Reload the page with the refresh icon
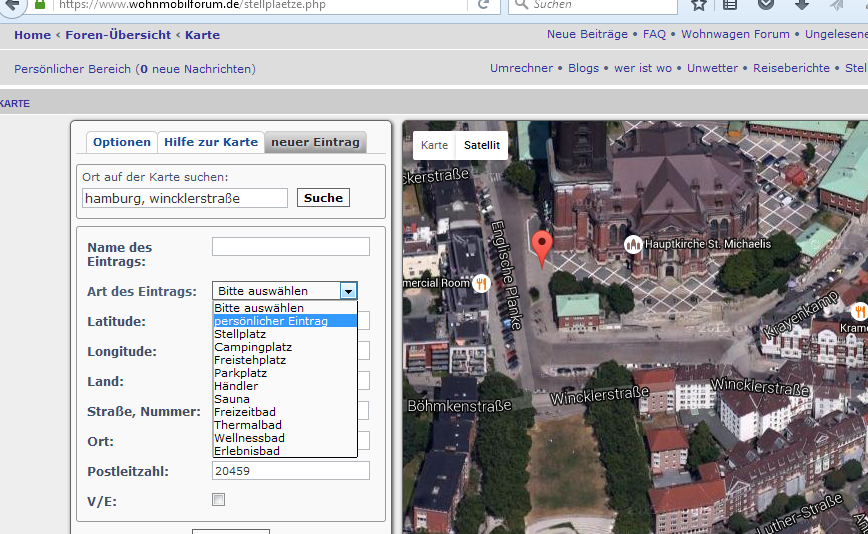This screenshot has width=868, height=534. coord(483,5)
